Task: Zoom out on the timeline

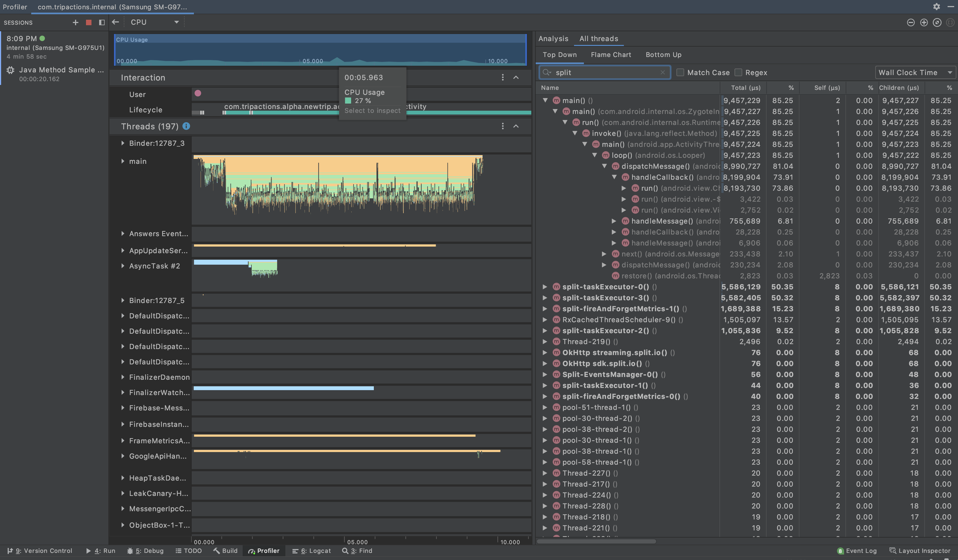Action: coord(910,22)
